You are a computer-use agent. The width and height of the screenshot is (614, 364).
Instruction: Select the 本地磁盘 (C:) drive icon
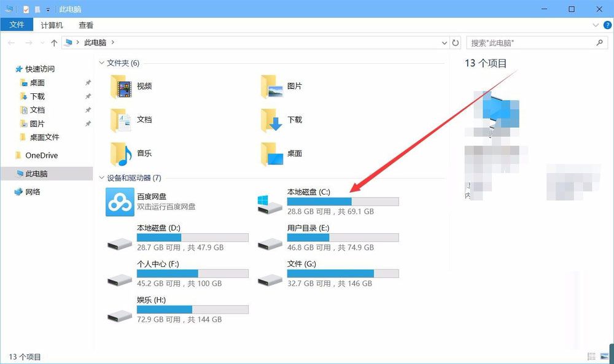pyautogui.click(x=270, y=204)
